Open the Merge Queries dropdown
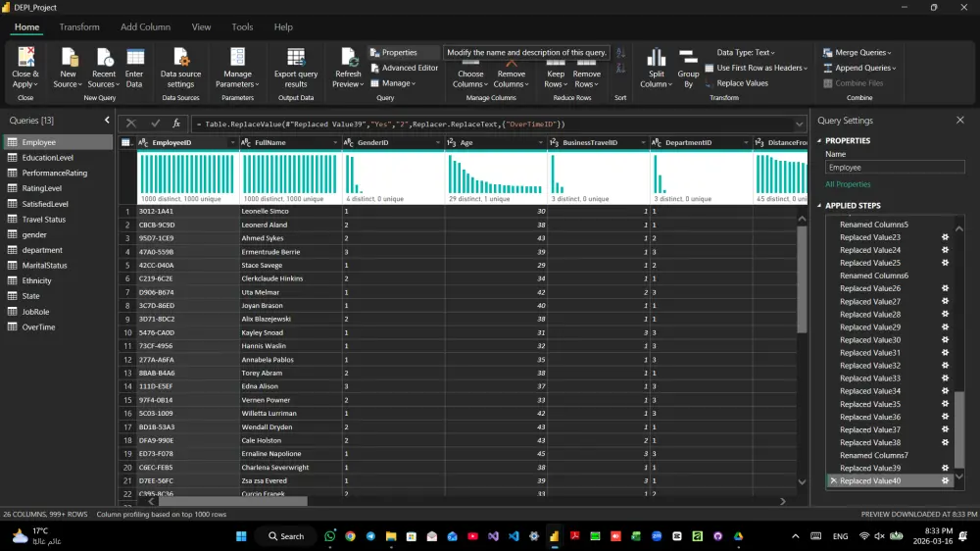Image resolution: width=980 pixels, height=551 pixels. click(x=857, y=53)
